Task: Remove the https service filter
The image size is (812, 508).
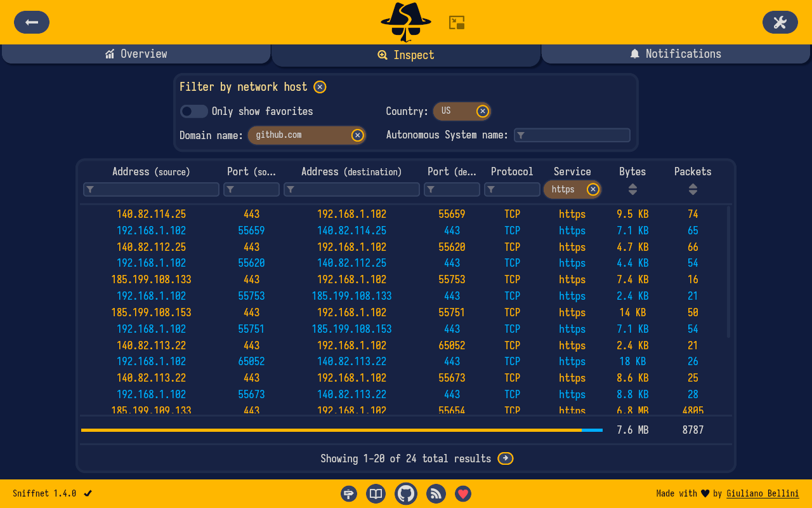Action: [593, 189]
